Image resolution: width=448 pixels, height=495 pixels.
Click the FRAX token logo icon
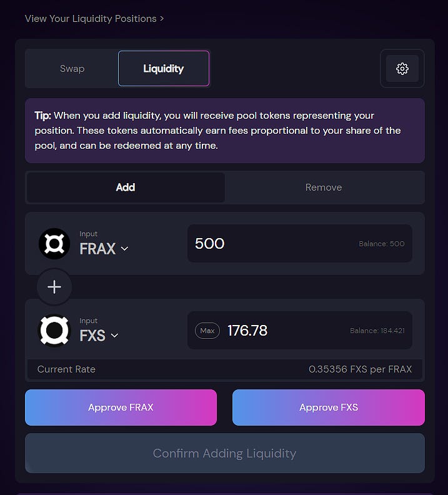click(x=54, y=244)
